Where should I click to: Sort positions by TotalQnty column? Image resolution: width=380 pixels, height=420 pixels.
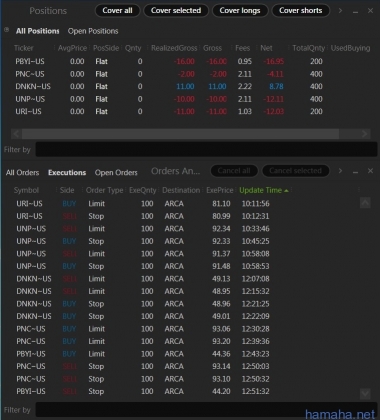click(x=309, y=48)
